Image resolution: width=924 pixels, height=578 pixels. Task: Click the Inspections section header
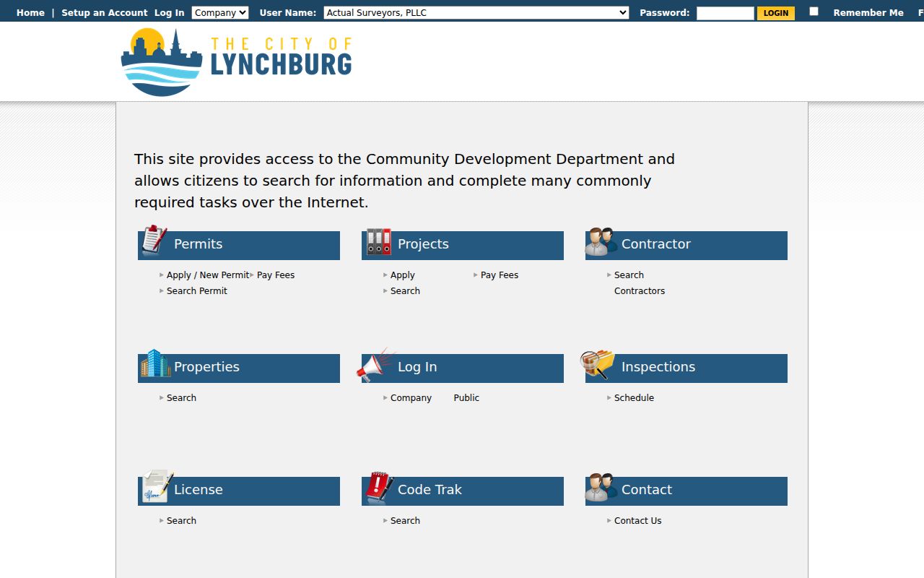pos(687,368)
